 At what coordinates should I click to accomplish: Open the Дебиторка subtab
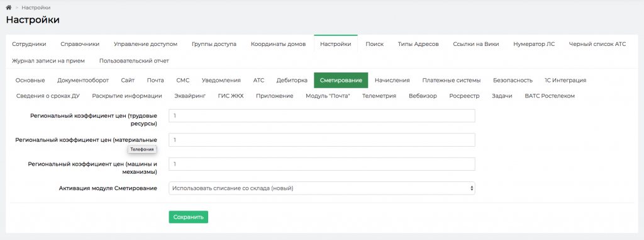click(x=292, y=80)
